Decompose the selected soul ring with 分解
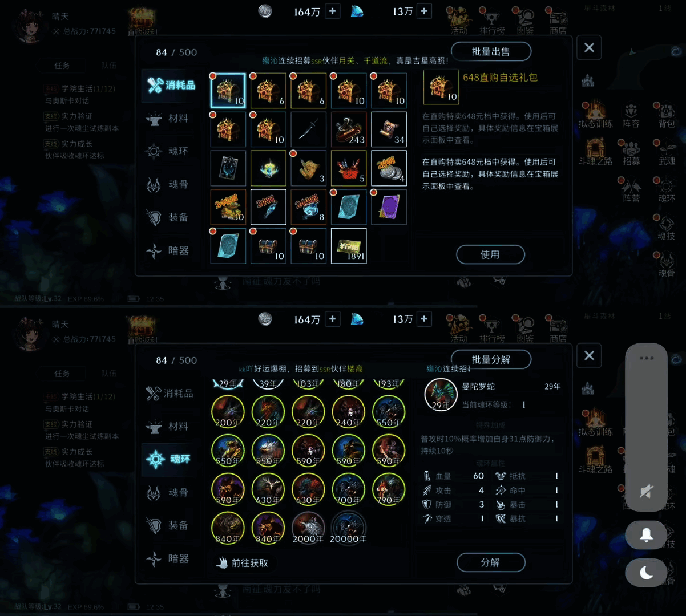686x616 pixels. click(490, 562)
